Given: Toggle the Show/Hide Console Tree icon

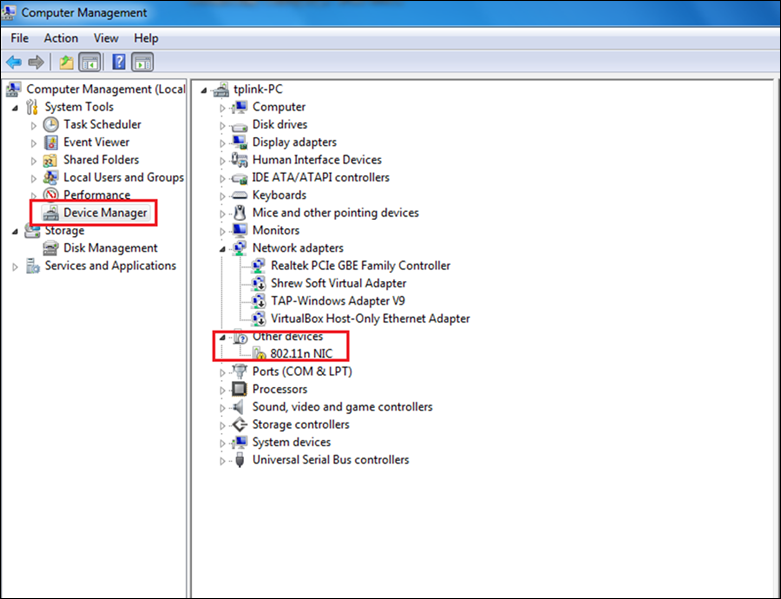Looking at the screenshot, I should tap(90, 62).
